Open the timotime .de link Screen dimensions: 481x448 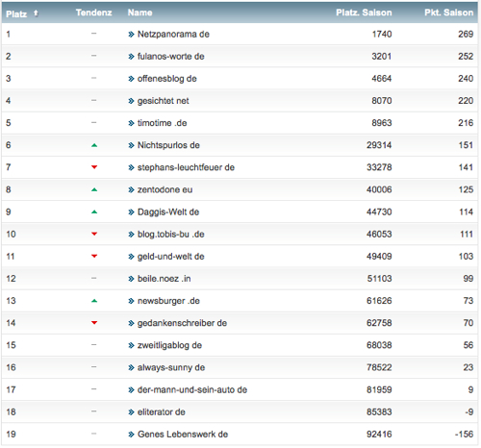coord(163,123)
